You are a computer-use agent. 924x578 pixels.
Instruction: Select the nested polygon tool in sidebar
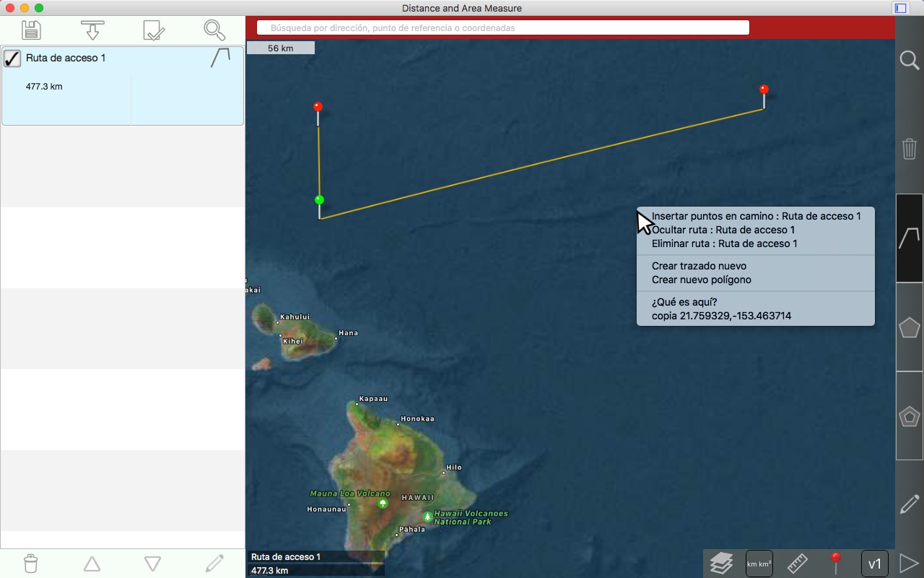910,416
